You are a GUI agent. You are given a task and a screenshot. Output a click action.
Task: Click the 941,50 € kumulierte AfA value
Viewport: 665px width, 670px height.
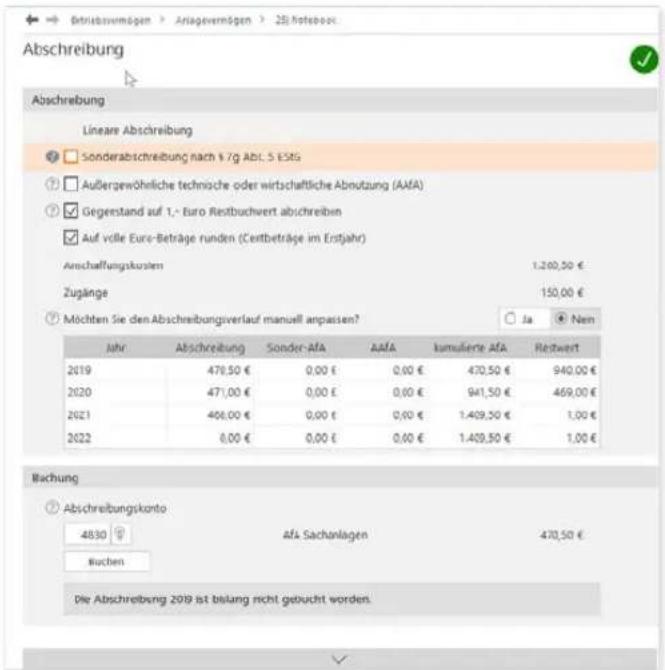[488, 392]
